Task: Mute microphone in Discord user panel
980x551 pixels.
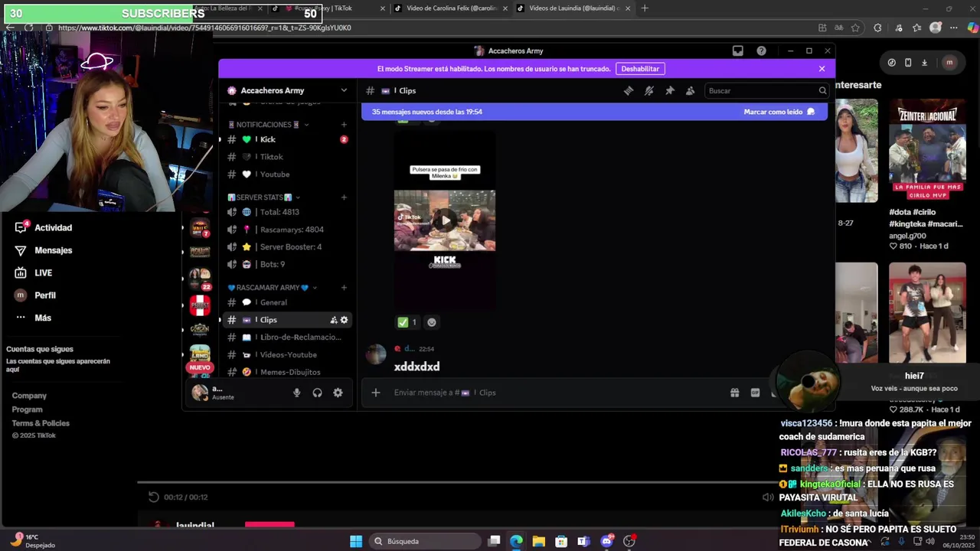Action: (296, 393)
